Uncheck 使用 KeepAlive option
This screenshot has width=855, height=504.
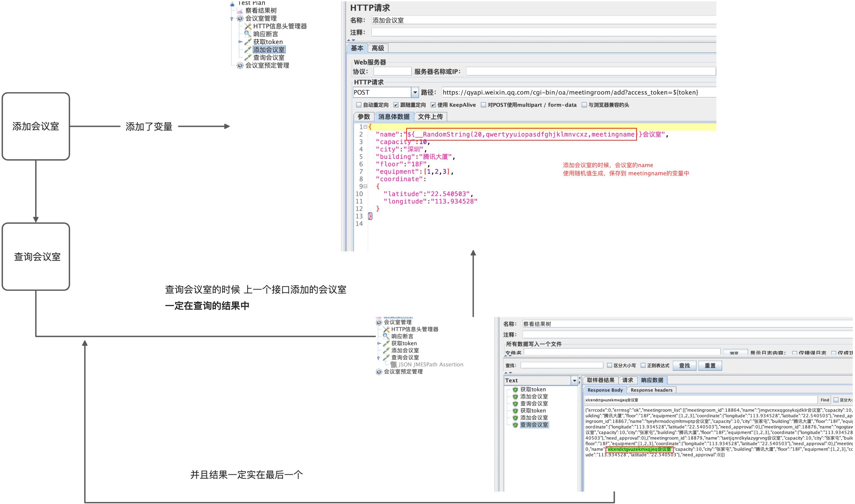pos(434,105)
